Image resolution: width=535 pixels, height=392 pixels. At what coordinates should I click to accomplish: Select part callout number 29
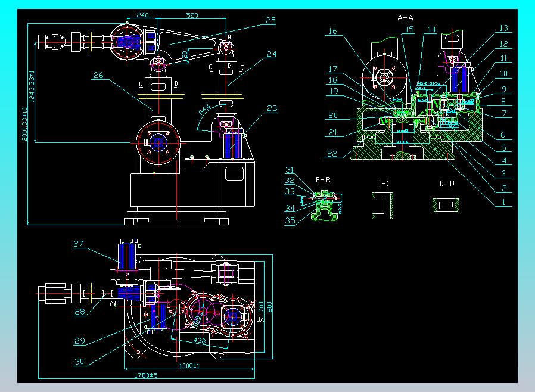coord(79,341)
